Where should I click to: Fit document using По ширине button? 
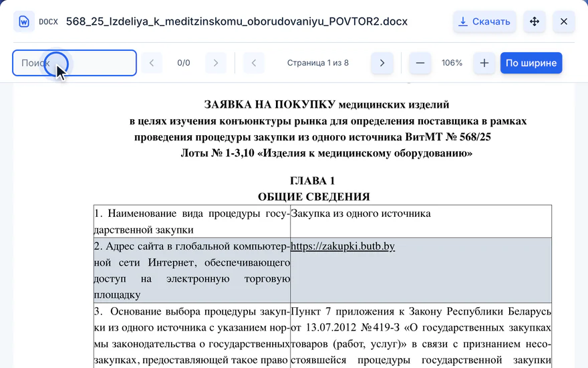pos(531,63)
